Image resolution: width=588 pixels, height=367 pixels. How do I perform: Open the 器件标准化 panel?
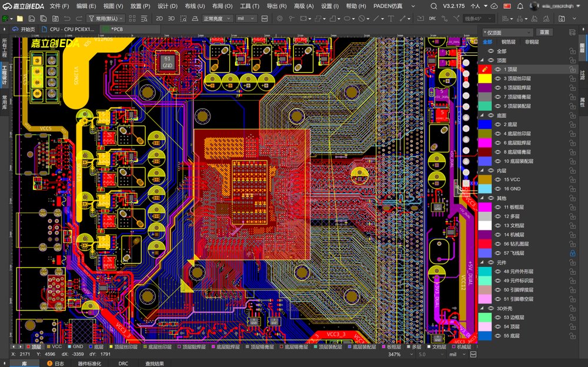89,363
